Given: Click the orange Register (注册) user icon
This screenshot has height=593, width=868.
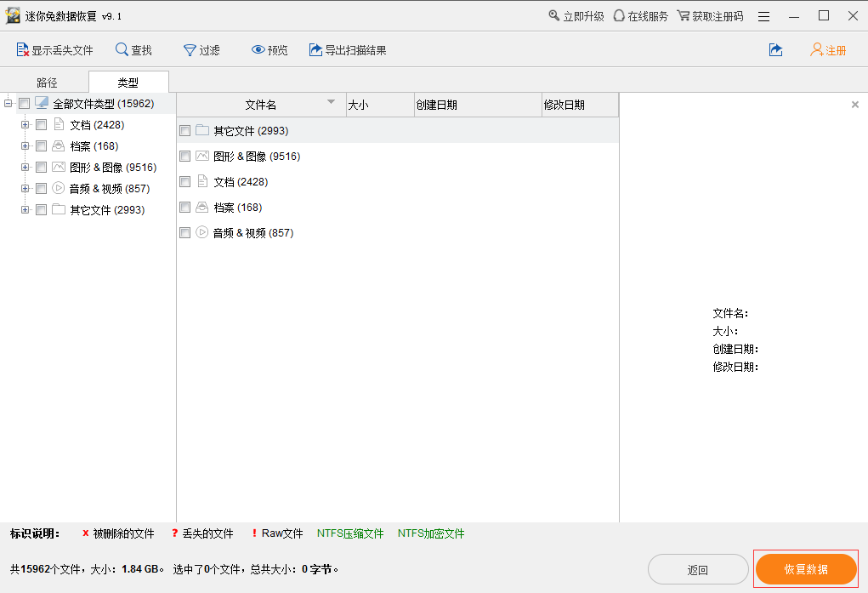Looking at the screenshot, I should coord(816,50).
